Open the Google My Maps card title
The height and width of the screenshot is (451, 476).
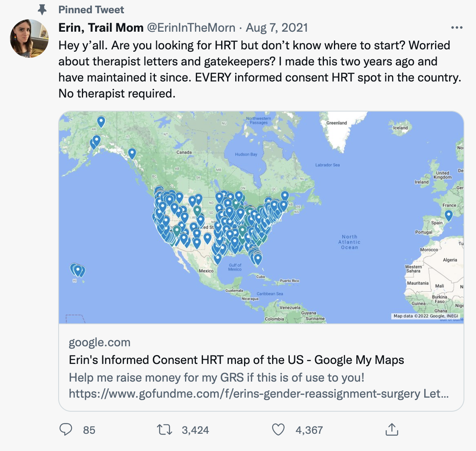click(236, 360)
